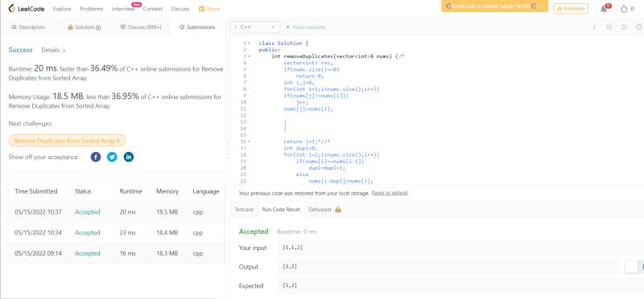This screenshot has width=644, height=299.
Task: Open the editor info icon
Action: [594, 27]
